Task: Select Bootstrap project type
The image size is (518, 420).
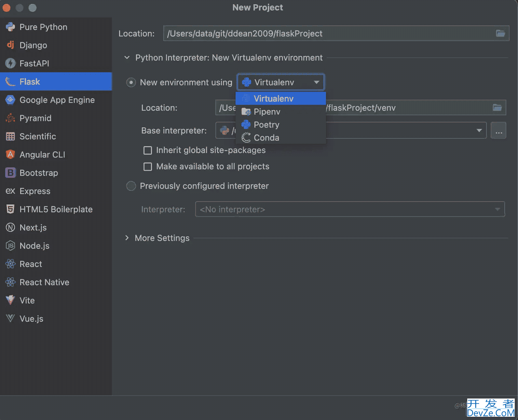Action: pyautogui.click(x=56, y=173)
